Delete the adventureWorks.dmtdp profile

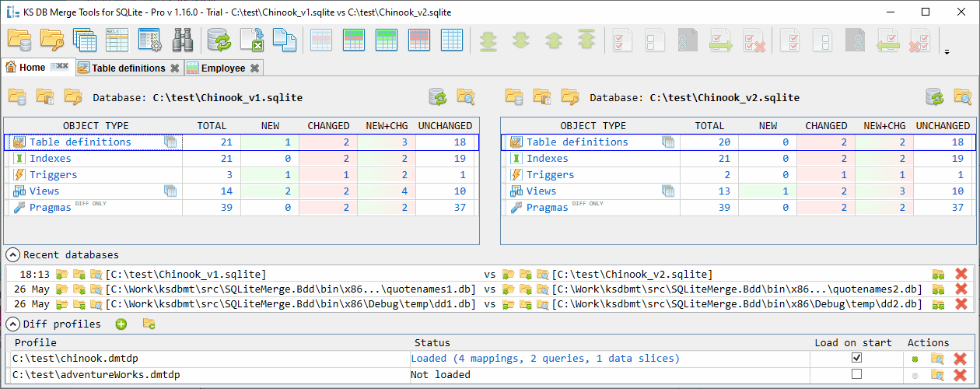click(x=961, y=375)
